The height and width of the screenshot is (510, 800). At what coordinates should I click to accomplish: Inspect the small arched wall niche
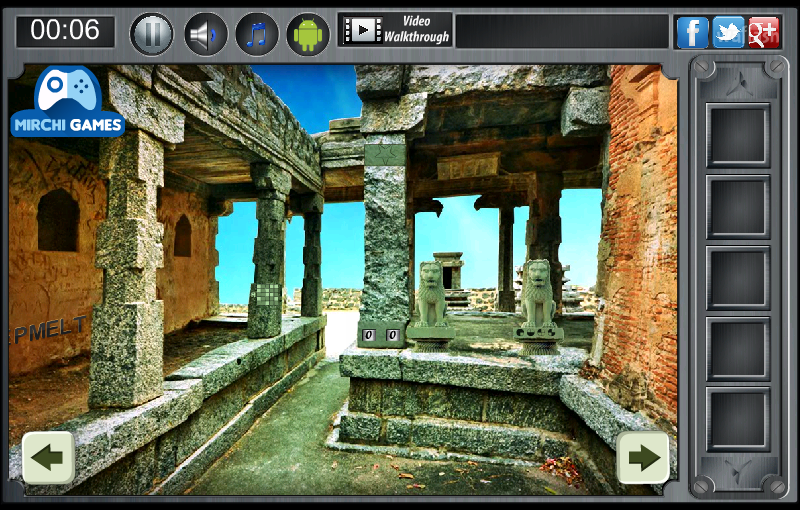[183, 236]
